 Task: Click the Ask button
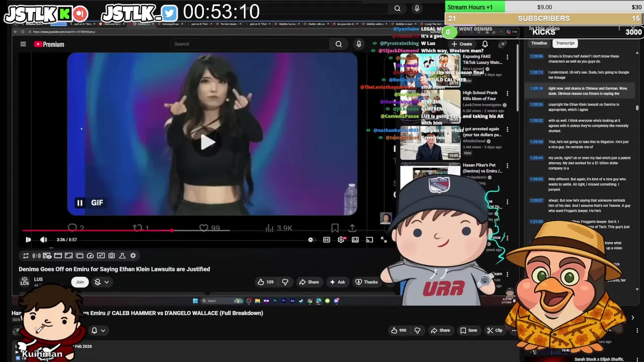point(337,282)
